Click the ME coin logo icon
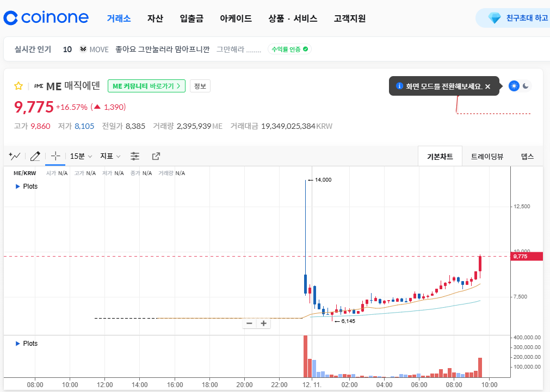The height and width of the screenshot is (392, 550). click(39, 86)
